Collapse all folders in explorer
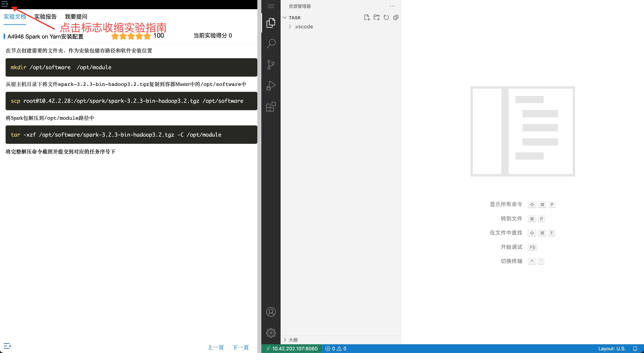 (396, 17)
